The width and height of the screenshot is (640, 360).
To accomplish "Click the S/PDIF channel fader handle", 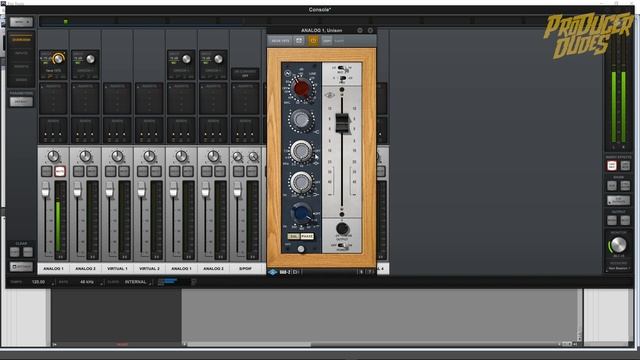I will point(237,190).
